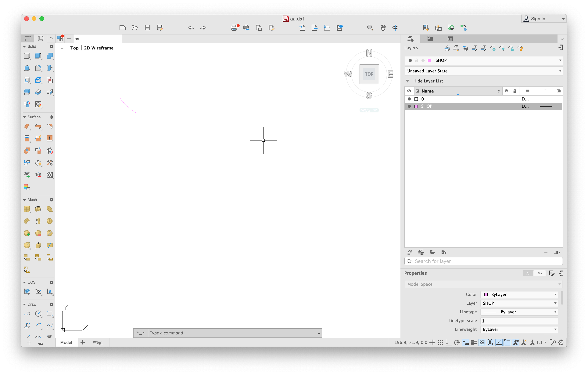Viewport: 588px width, 375px height.
Task: Collapse the layer list via Hide Layer List
Action: pyautogui.click(x=428, y=81)
